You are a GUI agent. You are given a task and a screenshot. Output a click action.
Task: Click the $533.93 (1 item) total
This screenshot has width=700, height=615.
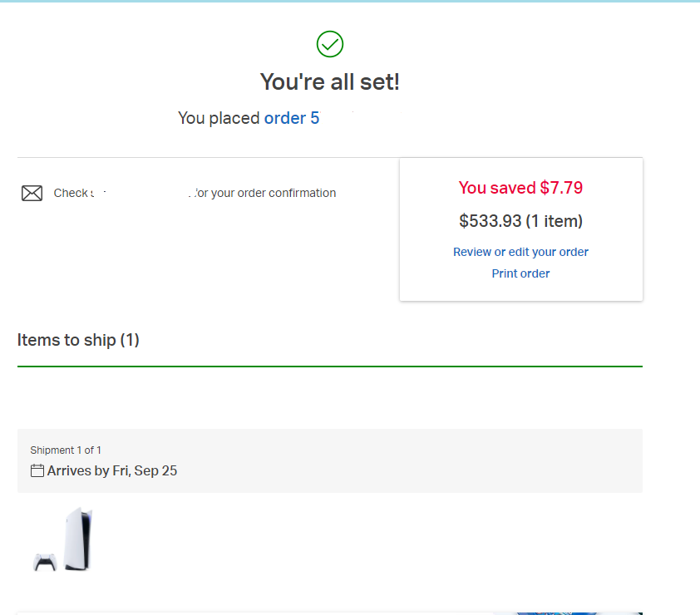[520, 221]
